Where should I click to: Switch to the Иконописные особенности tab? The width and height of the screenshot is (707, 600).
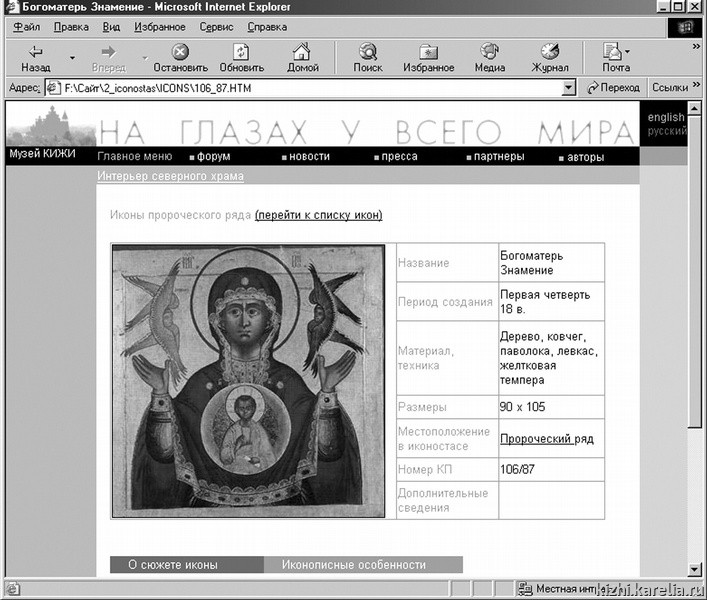pyautogui.click(x=353, y=565)
